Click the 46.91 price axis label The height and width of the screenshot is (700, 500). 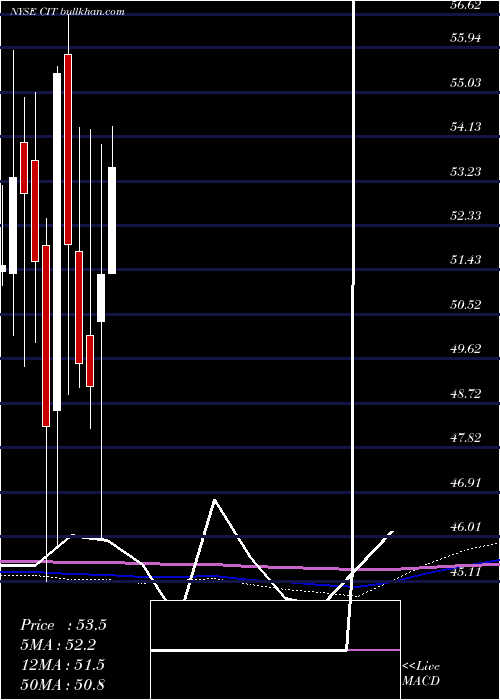click(465, 483)
